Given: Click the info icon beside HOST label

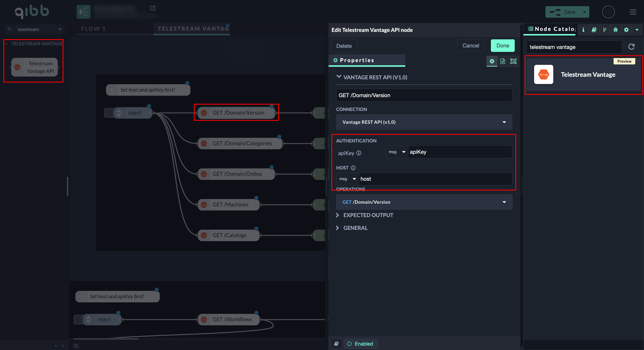Looking at the screenshot, I should (353, 168).
